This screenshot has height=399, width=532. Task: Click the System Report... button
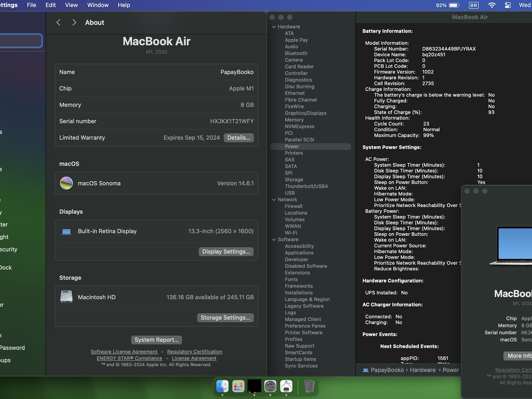(x=156, y=340)
